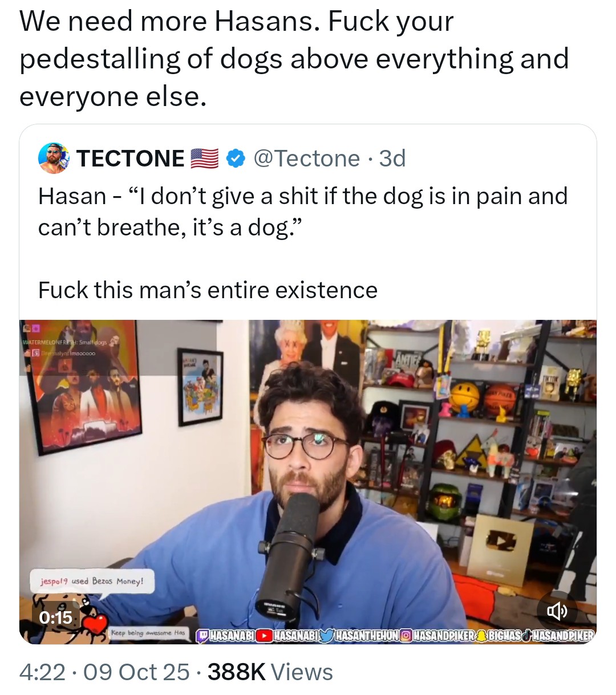Click the 4:22 post time
616x695 pixels.
tap(42, 672)
